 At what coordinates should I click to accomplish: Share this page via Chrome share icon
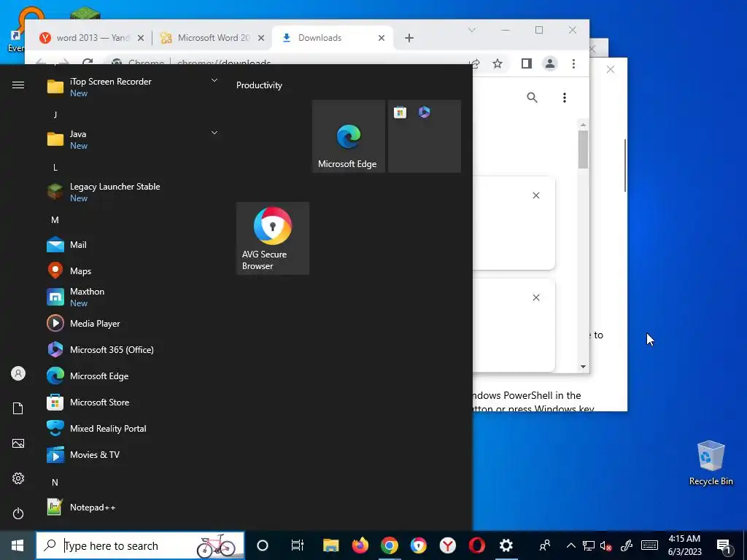[473, 63]
